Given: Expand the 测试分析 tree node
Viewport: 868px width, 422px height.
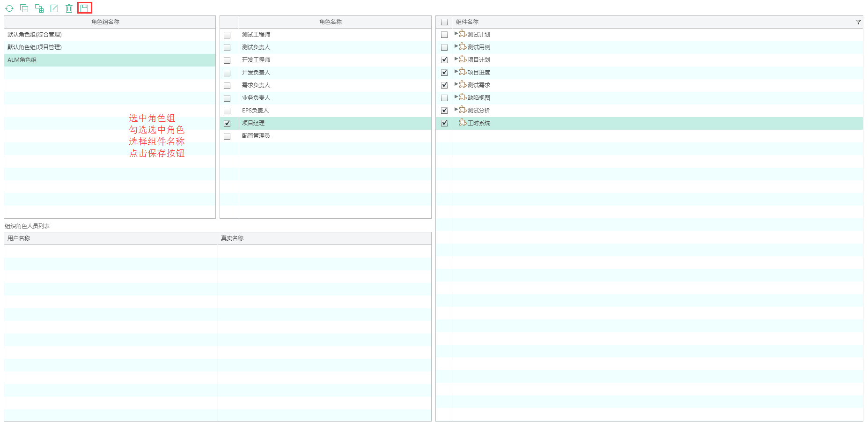Looking at the screenshot, I should pyautogui.click(x=456, y=110).
